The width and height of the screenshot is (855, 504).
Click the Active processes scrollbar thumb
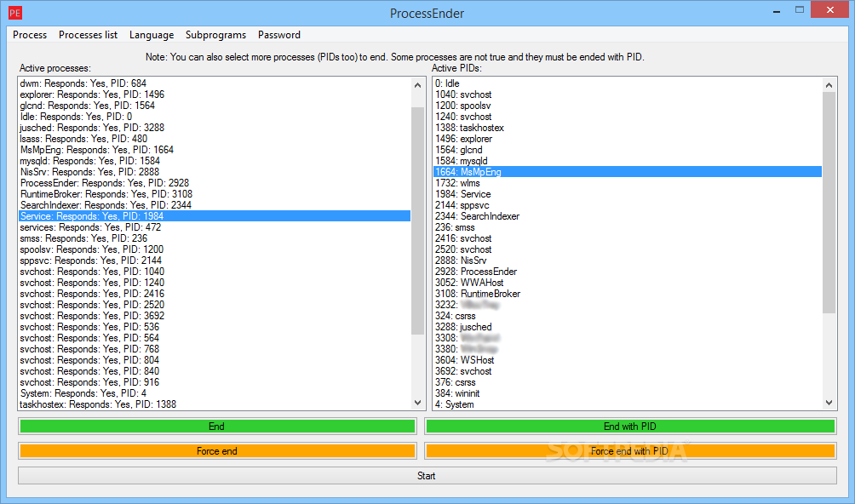[417, 220]
